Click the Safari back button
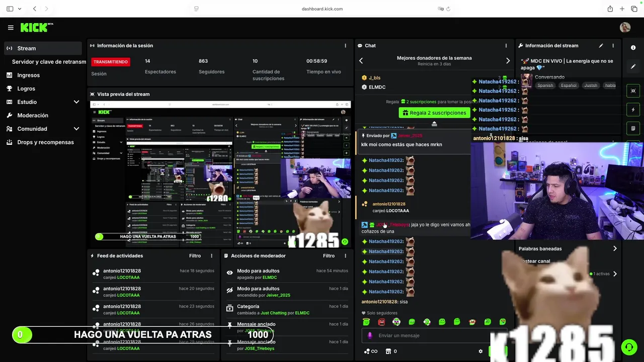The image size is (644, 362). [34, 9]
